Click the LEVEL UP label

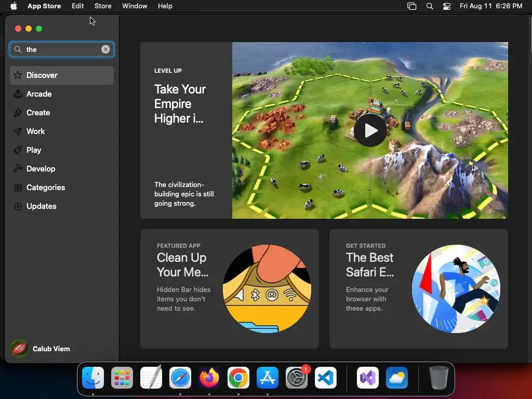[x=168, y=71]
